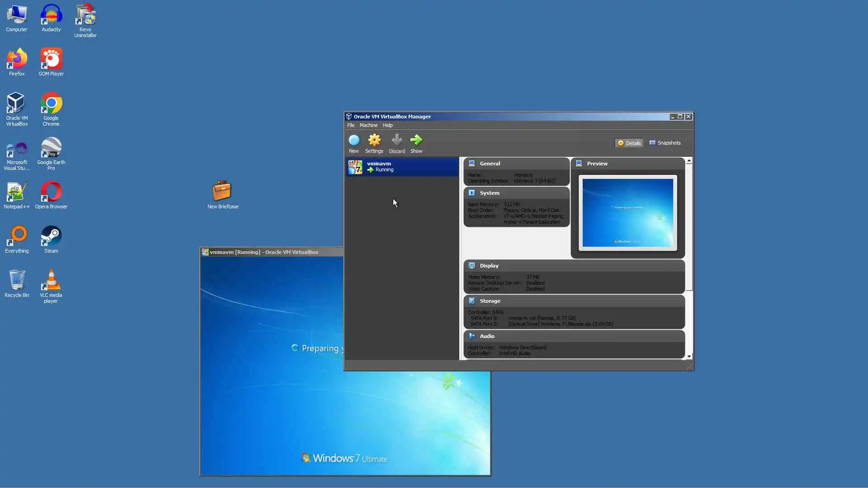Click the details pane scroll down arrow
Image resolution: width=868 pixels, height=488 pixels.
pos(689,357)
